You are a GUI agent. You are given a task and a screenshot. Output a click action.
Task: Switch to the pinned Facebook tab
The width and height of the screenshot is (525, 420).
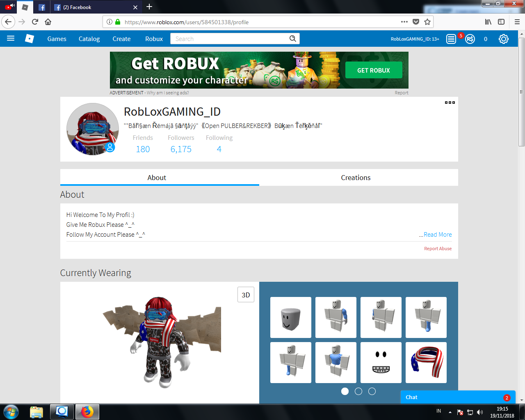tap(41, 7)
